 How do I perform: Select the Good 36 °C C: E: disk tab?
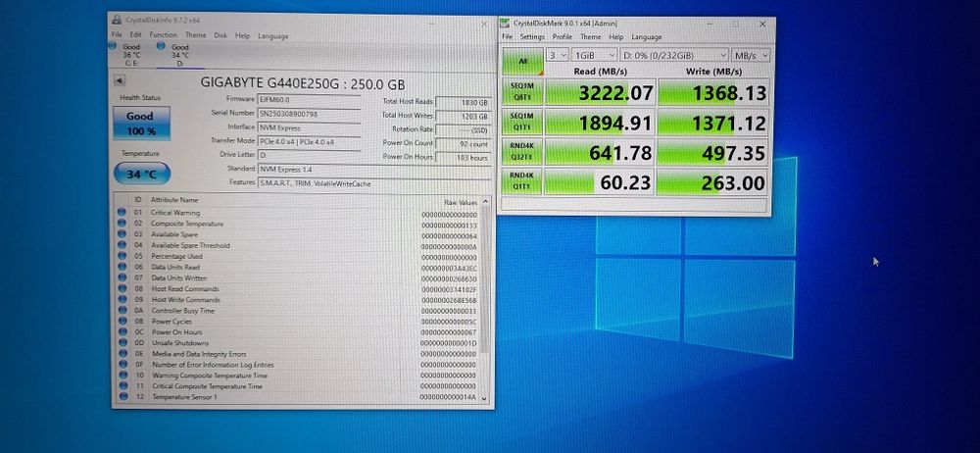point(131,55)
